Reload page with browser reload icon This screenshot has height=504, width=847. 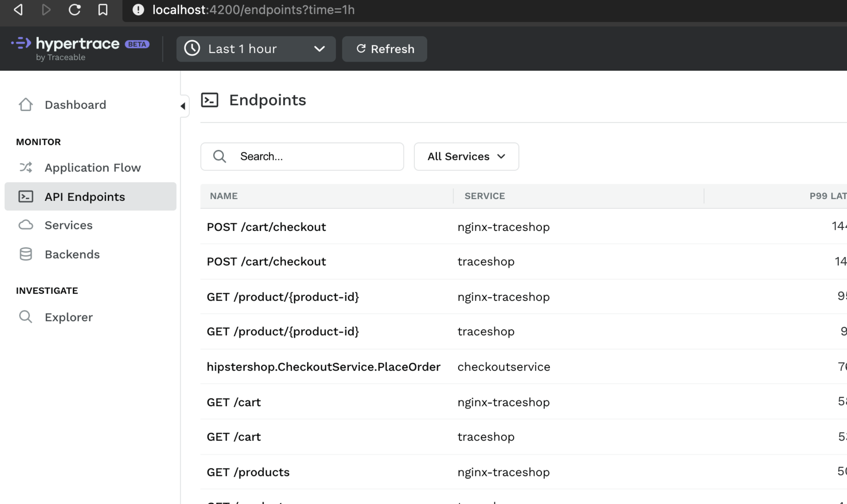(74, 10)
